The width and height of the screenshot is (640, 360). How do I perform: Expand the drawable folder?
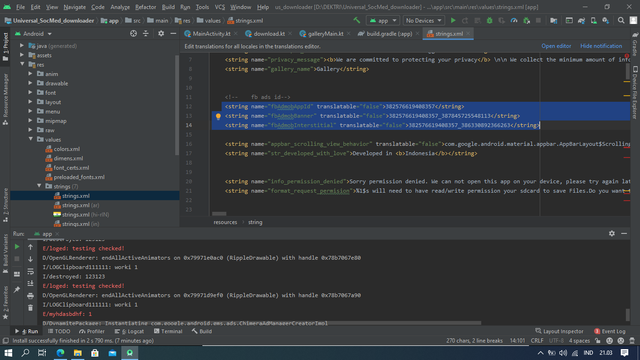tap(31, 83)
